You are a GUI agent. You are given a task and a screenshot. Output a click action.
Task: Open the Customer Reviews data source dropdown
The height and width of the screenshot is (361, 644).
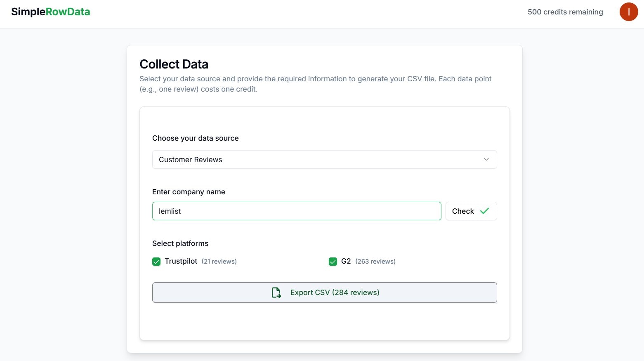tap(324, 159)
